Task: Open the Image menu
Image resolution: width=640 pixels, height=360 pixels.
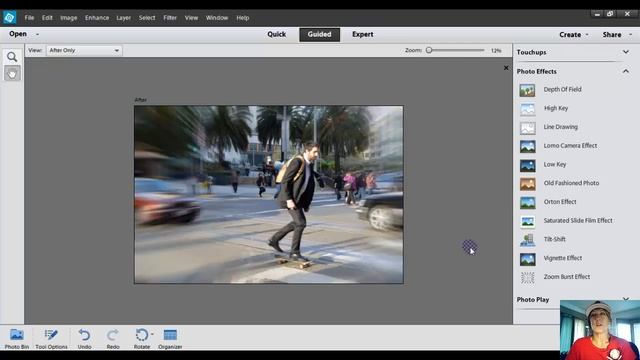Action: [x=69, y=18]
